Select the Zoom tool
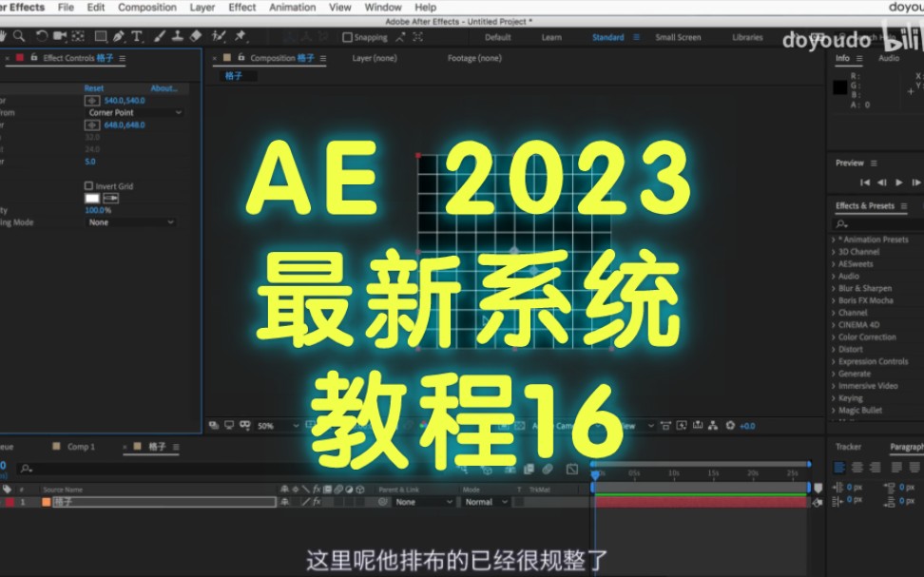Screen dimensions: 924x577 coord(20,35)
